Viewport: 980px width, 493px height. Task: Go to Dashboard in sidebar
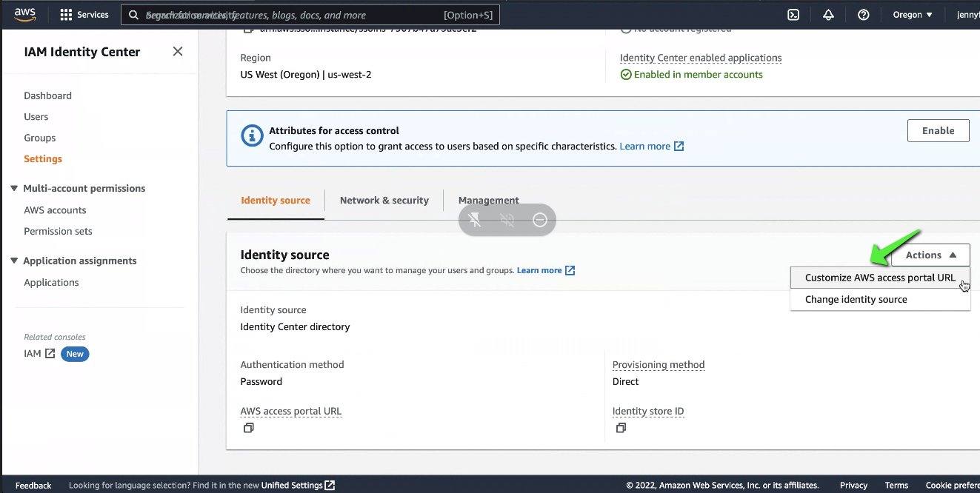[x=48, y=95]
